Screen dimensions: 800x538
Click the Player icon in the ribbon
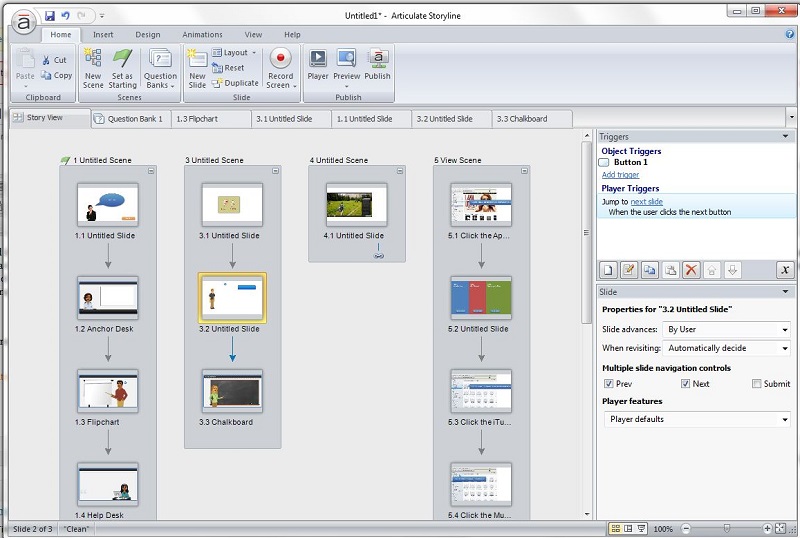click(x=318, y=66)
